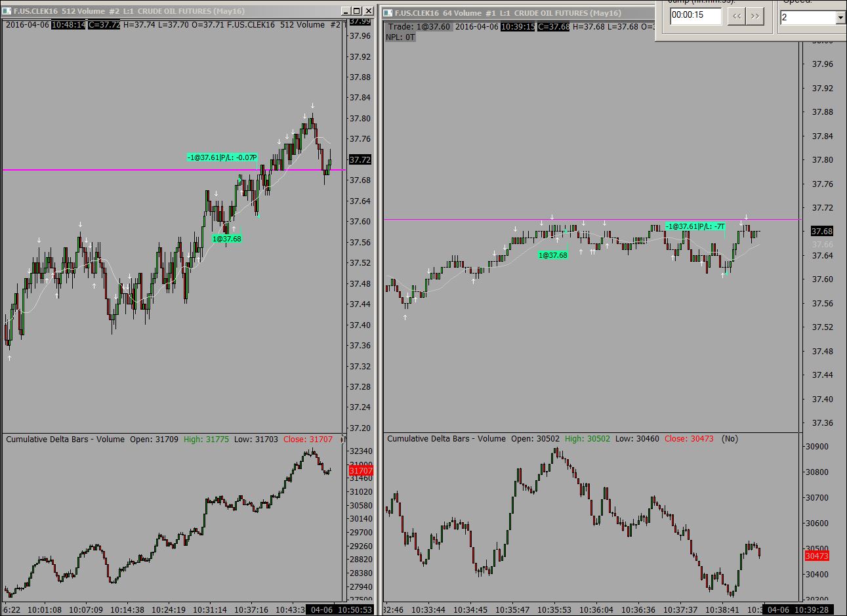Click the chart icon in the 512 Volume window title
This screenshot has width=847, height=616.
(x=7, y=11)
